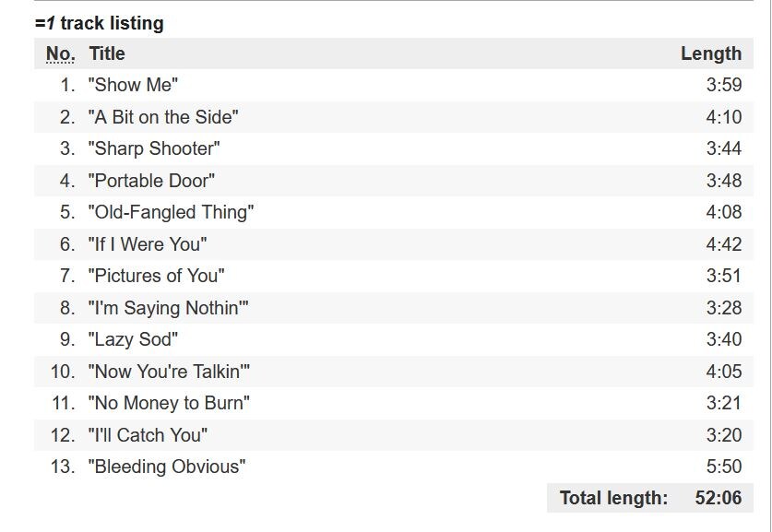Viewport: 772px width, 532px height.
Task: Click the "Title" column header
Action: click(x=107, y=54)
